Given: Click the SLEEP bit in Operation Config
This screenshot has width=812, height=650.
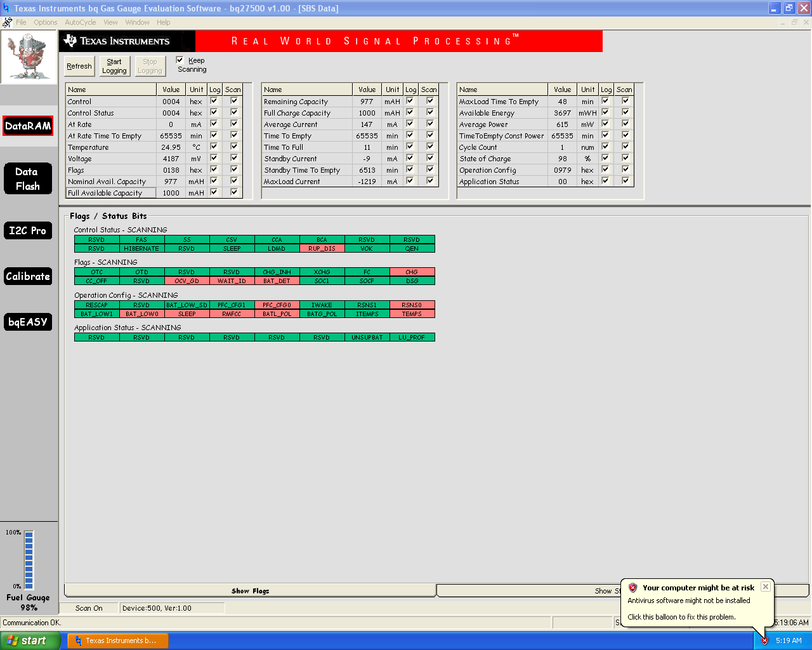Looking at the screenshot, I should click(x=187, y=314).
